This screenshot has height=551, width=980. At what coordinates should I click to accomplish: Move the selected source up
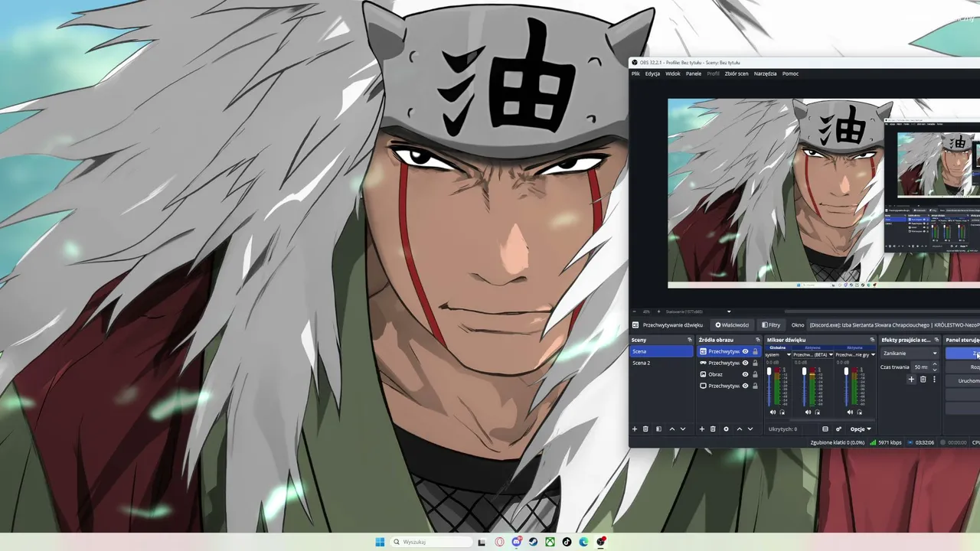point(740,429)
